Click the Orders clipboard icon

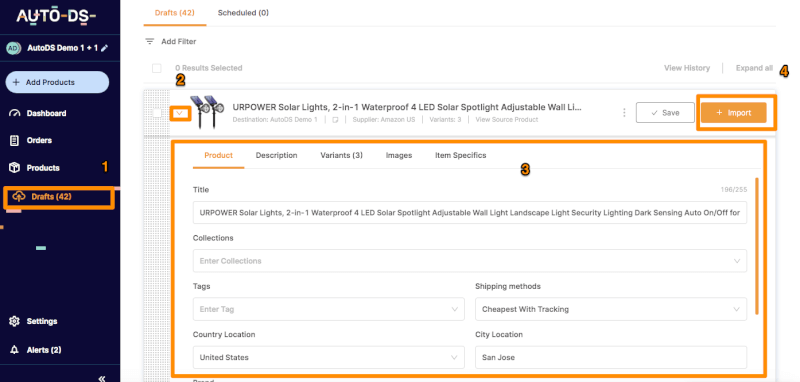pos(15,140)
